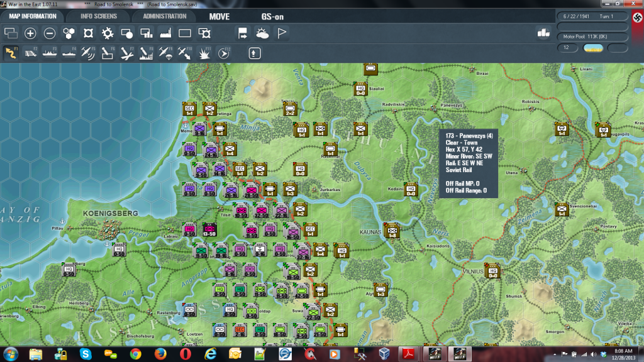This screenshot has width=644, height=362.
Task: Zoom in the map with the plus icon
Action: click(x=30, y=33)
